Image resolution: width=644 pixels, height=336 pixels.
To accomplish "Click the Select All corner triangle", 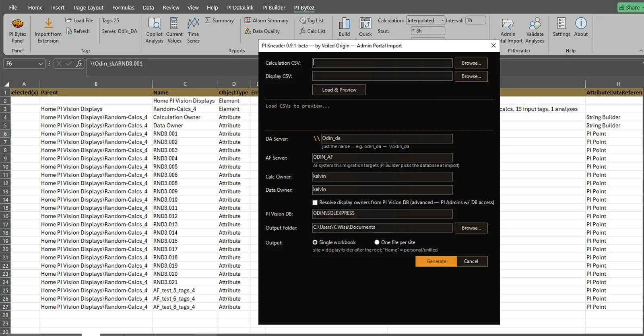I will coord(6,84).
